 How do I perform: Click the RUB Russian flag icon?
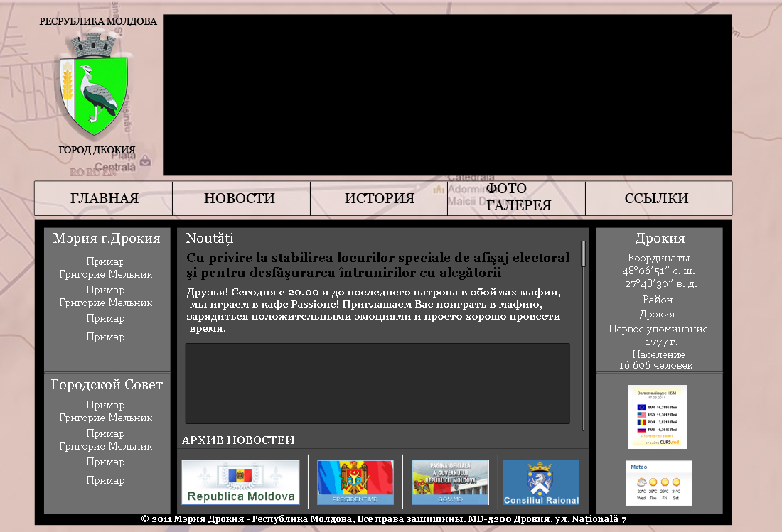tap(642, 430)
